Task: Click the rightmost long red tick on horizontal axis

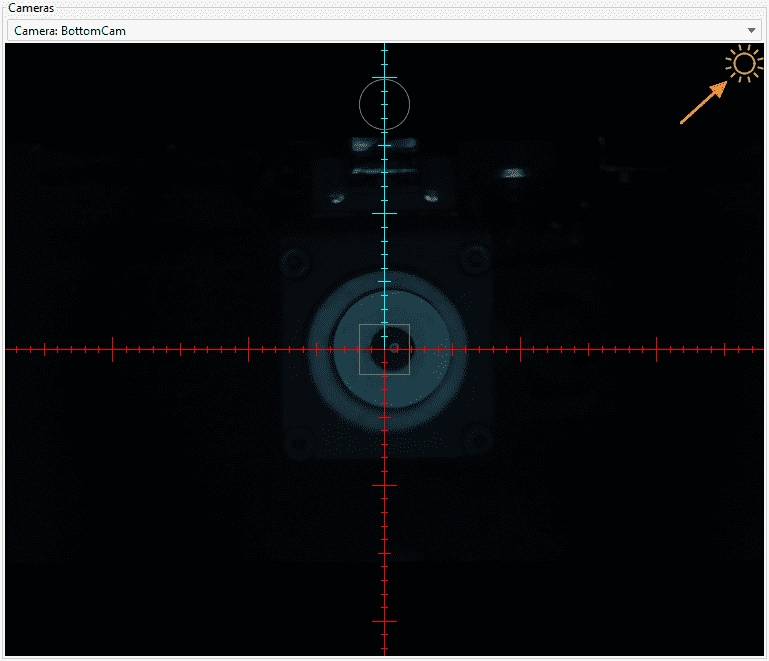Action: pyautogui.click(x=656, y=349)
